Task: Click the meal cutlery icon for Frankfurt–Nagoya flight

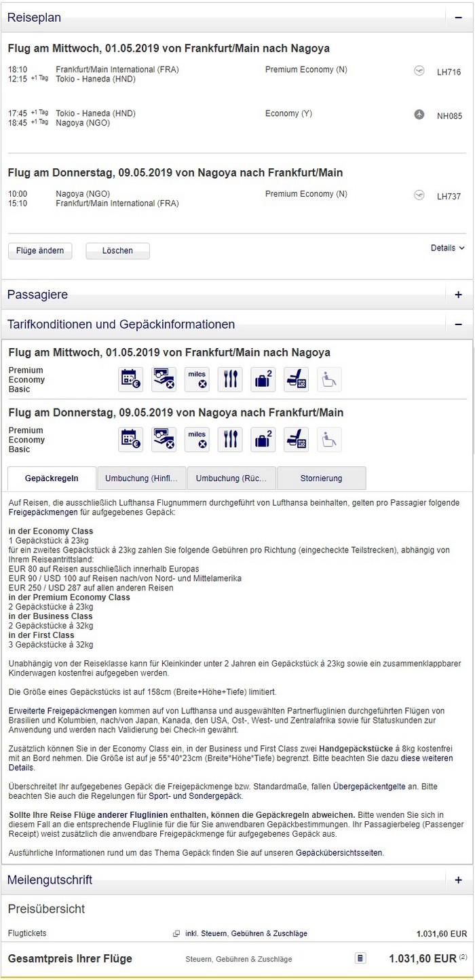Action: pos(230,379)
